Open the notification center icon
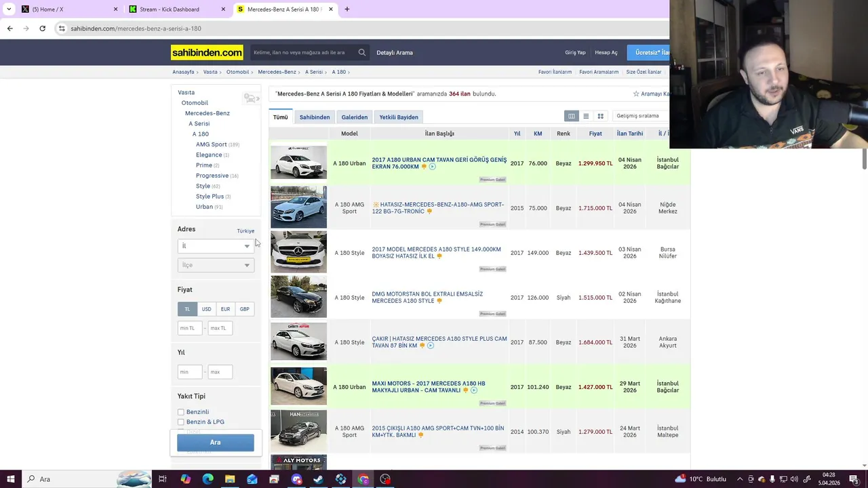 coord(854,479)
